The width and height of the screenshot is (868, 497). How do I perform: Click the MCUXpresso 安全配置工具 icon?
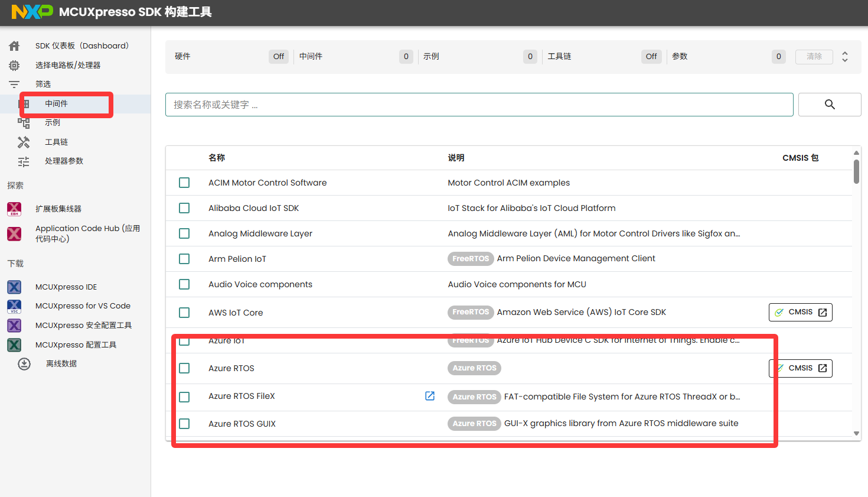coord(14,326)
